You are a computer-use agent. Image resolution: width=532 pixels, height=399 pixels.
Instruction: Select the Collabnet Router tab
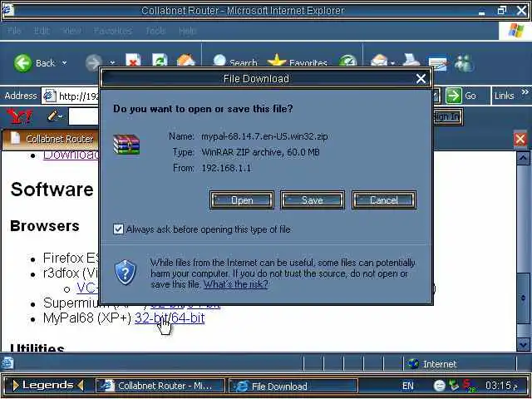pos(51,139)
